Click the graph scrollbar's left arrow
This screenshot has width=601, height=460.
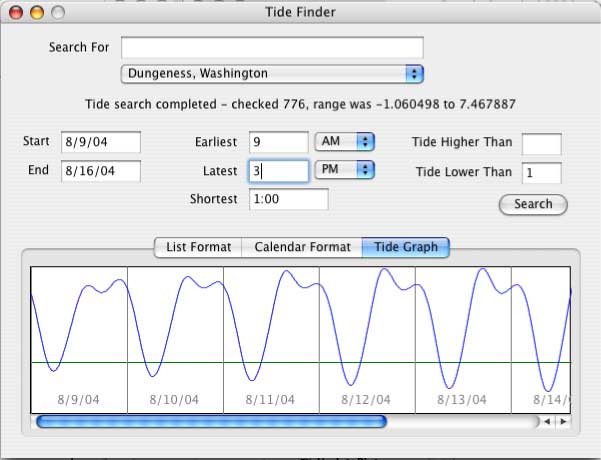point(547,422)
